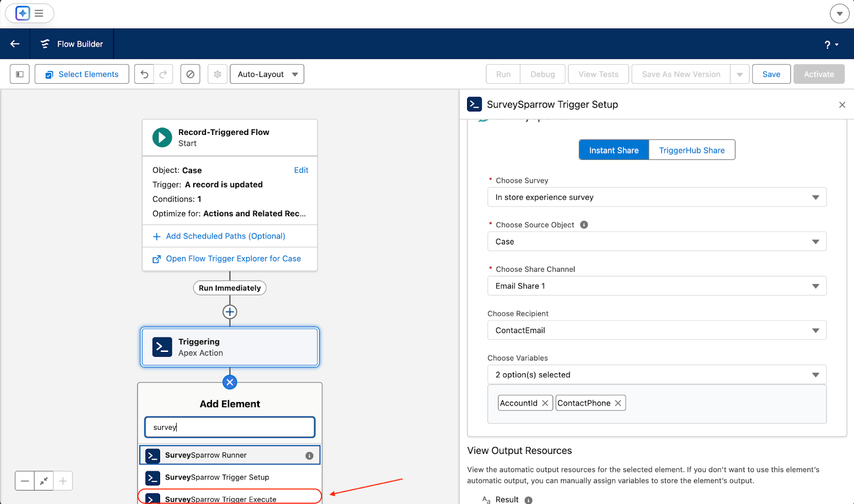The height and width of the screenshot is (504, 854).
Task: Remove the AccountId variable pill
Action: (x=545, y=403)
